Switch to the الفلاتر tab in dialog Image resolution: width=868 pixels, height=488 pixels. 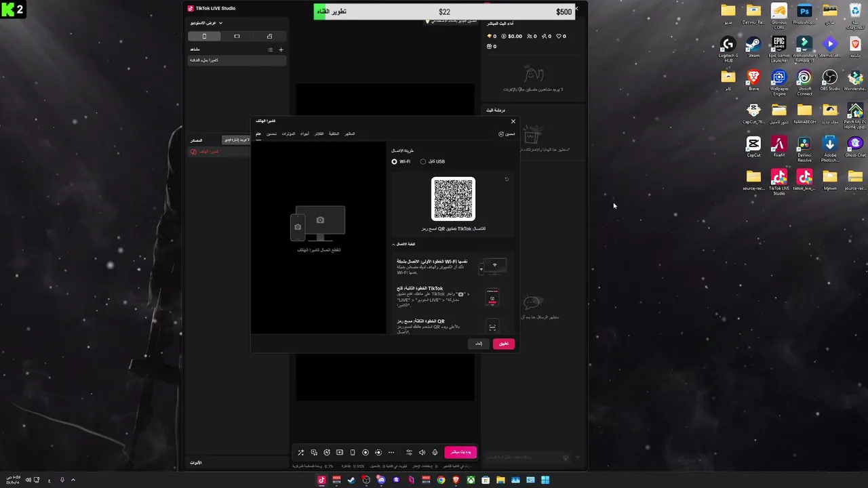pyautogui.click(x=319, y=134)
